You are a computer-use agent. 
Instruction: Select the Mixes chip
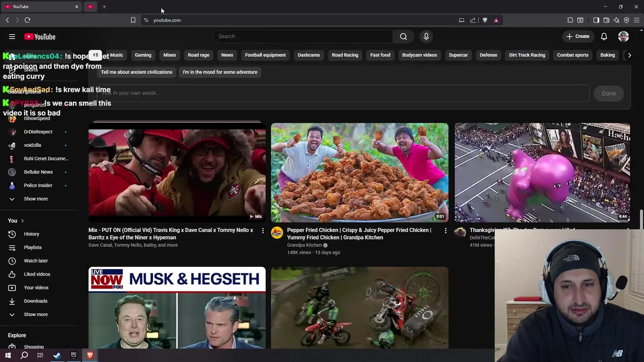point(170,55)
